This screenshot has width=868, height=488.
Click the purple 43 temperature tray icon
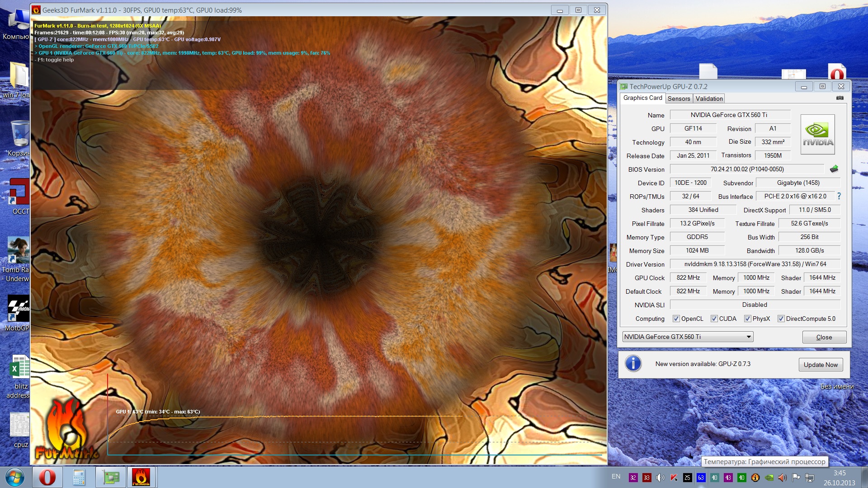[x=728, y=478]
